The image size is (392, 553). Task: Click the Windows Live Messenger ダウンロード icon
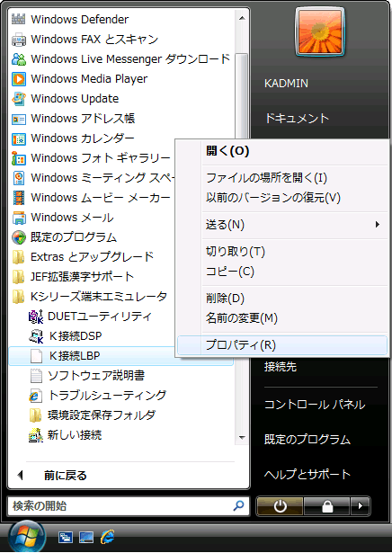pyautogui.click(x=19, y=59)
